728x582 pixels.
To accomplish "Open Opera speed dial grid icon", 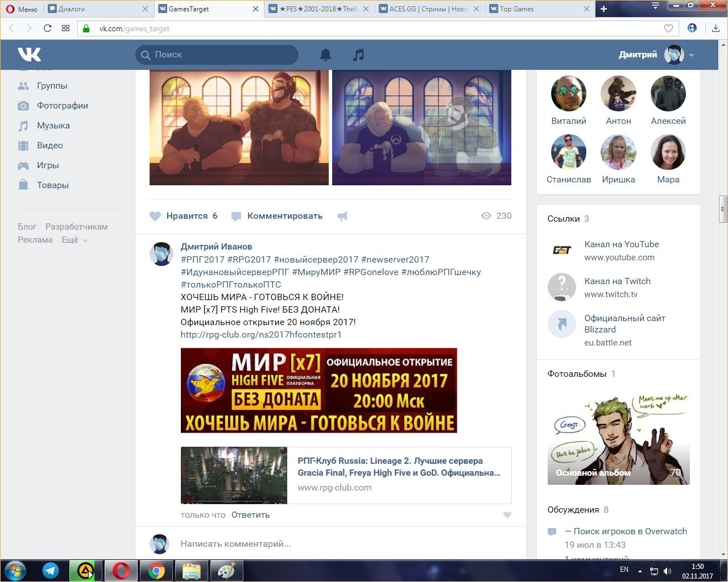I will pos(65,28).
